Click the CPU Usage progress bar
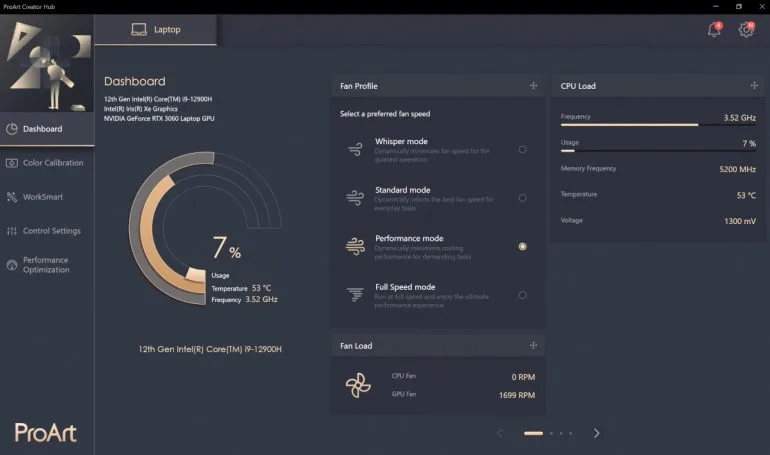770x455 pixels. tap(658, 151)
